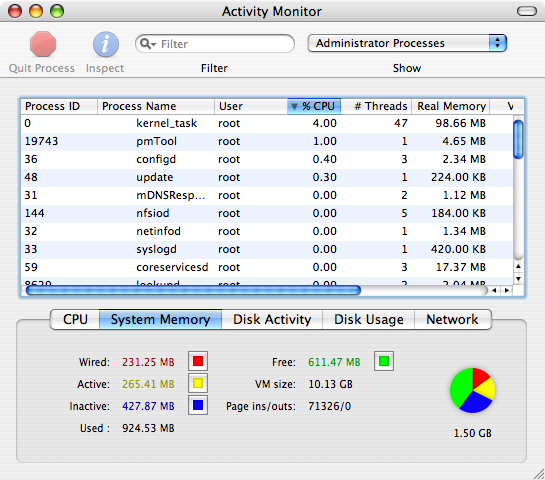Click the 224.00 KB memory value
Image resolution: width=545 pixels, height=480 pixels.
pyautogui.click(x=458, y=178)
